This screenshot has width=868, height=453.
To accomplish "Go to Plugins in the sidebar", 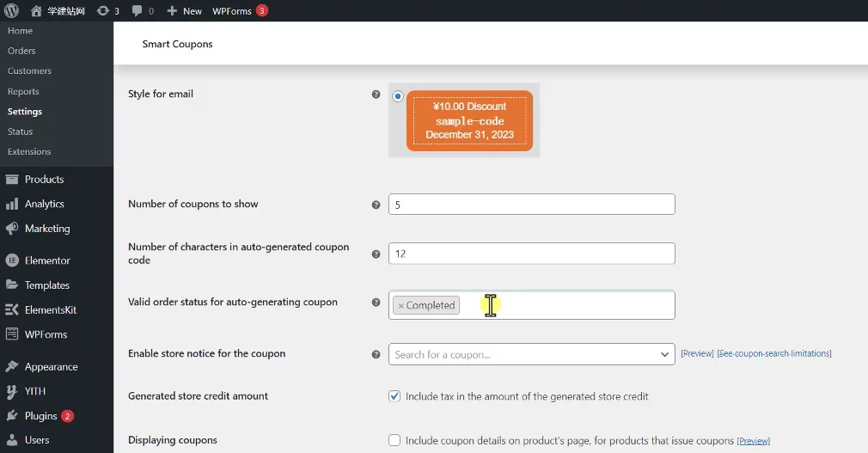I will [x=40, y=416].
